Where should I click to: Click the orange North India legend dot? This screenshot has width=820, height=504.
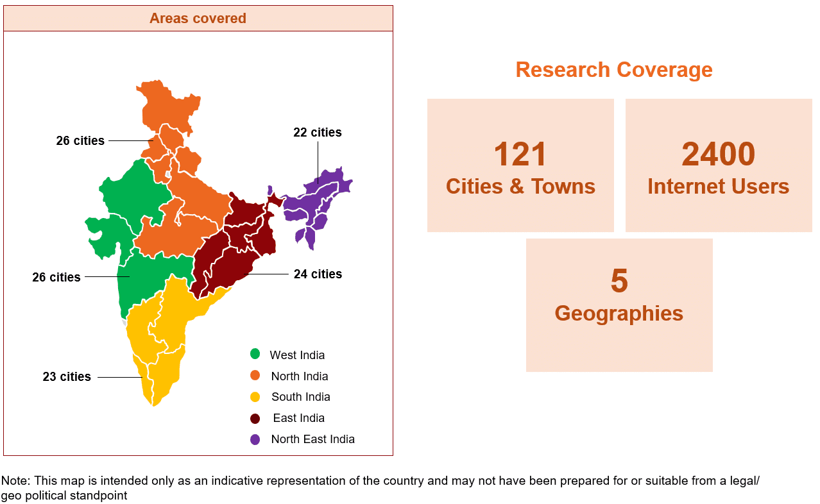click(255, 376)
